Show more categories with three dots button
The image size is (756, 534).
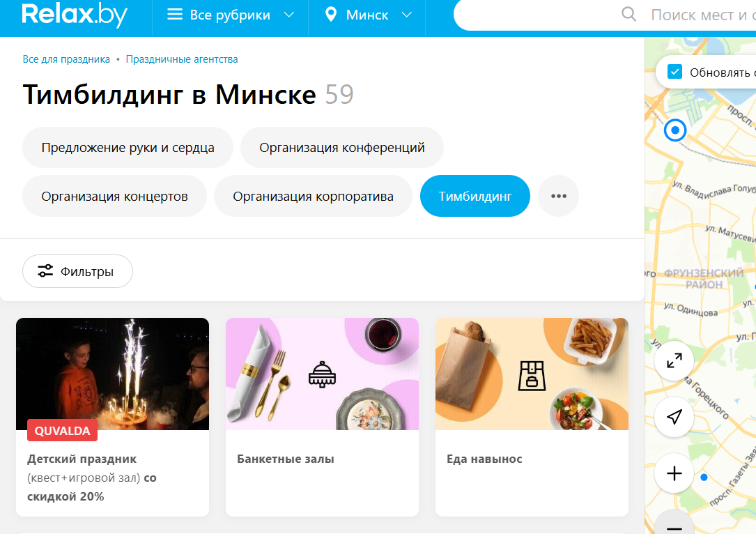coord(558,196)
